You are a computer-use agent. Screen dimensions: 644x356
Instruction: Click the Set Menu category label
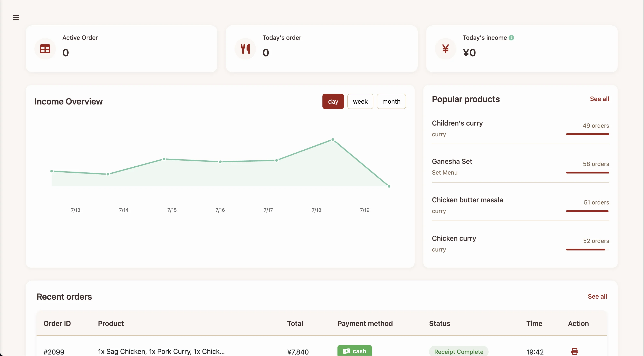tap(445, 172)
